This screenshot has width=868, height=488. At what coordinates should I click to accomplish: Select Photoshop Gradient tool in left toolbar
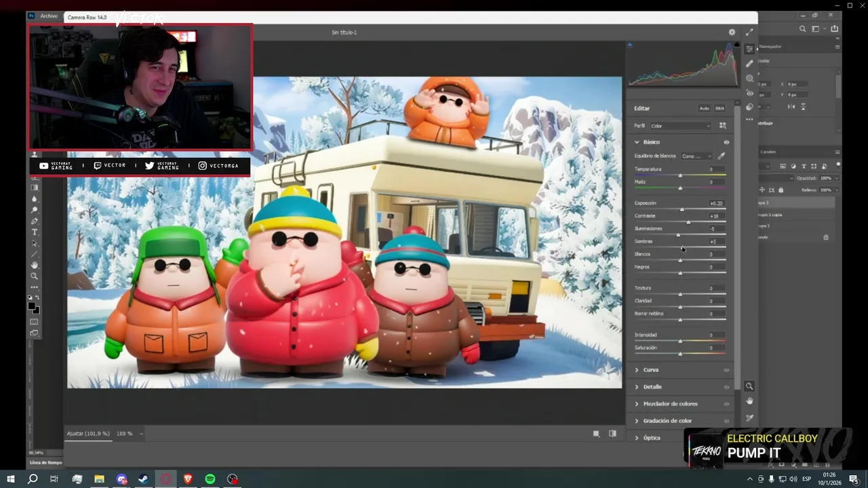point(35,188)
